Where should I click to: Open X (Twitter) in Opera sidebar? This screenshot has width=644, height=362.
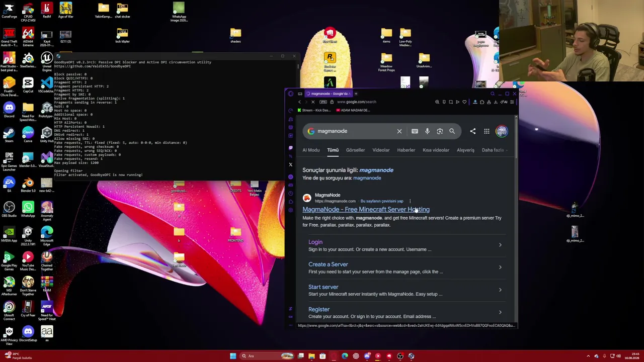click(x=290, y=164)
